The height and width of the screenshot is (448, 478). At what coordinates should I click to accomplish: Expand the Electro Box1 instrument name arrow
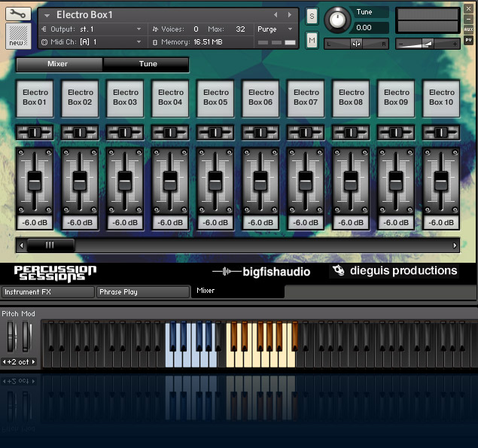point(47,15)
